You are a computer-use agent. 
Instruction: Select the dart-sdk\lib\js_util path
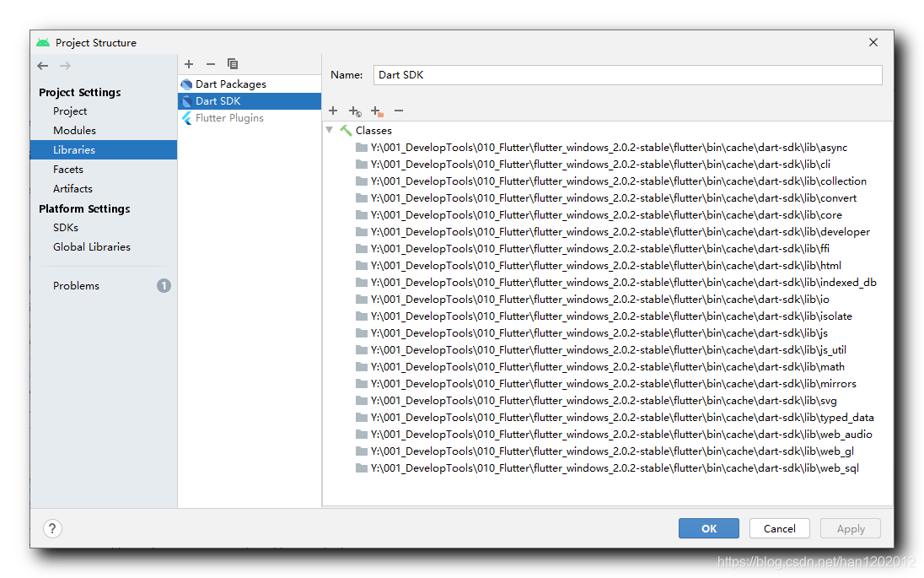[x=608, y=349]
